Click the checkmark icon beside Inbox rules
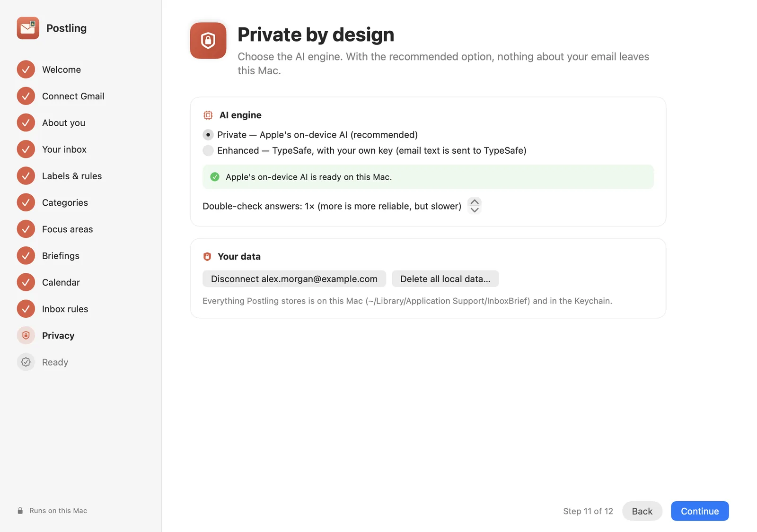 click(x=26, y=309)
